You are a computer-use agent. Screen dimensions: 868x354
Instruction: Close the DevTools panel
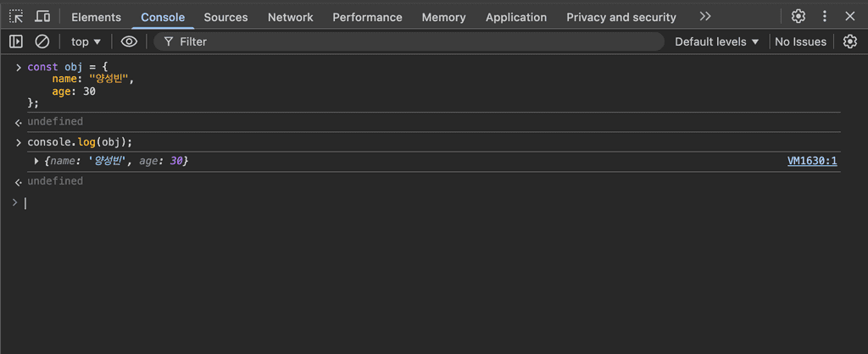coord(850,17)
